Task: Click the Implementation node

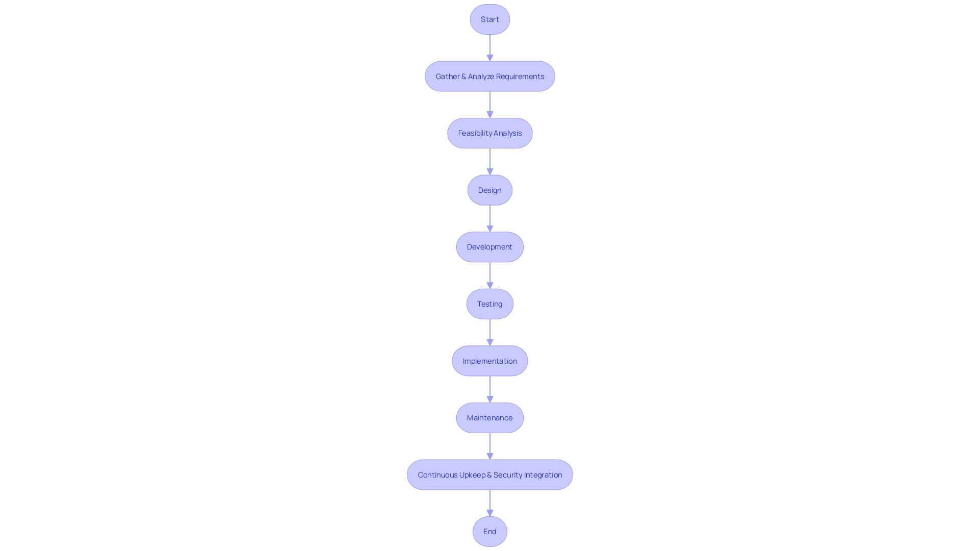Action: (489, 360)
